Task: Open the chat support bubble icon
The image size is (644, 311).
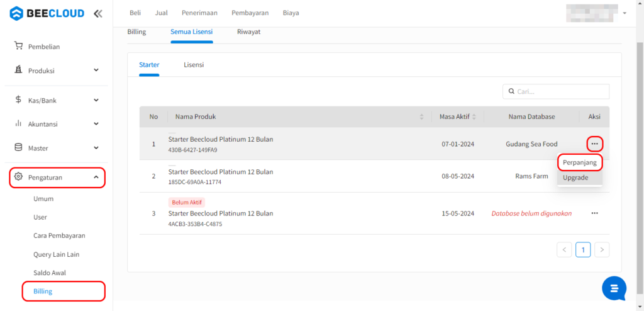Action: coord(614,288)
